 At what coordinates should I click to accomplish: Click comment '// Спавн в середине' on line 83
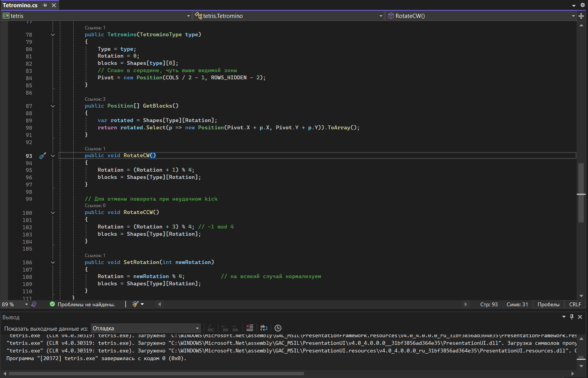point(167,71)
